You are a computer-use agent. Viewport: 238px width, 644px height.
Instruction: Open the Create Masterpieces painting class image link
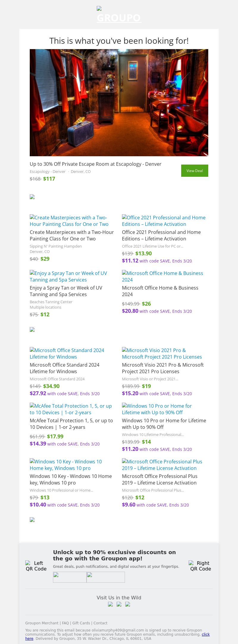click(x=69, y=221)
